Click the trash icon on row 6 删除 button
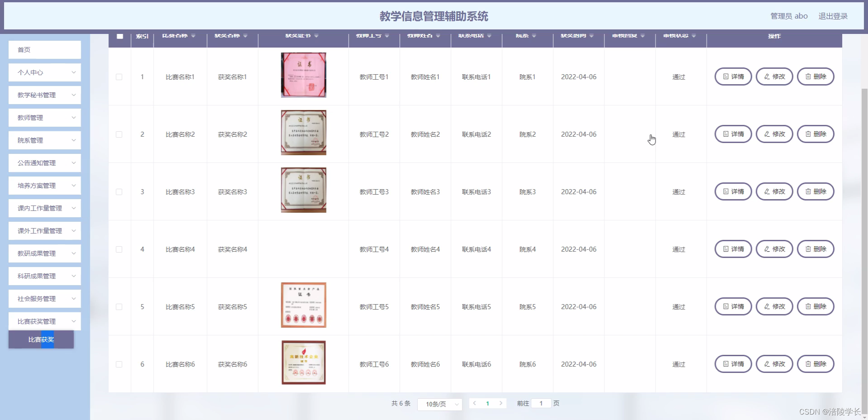Viewport: 868px width, 420px height. (x=807, y=363)
